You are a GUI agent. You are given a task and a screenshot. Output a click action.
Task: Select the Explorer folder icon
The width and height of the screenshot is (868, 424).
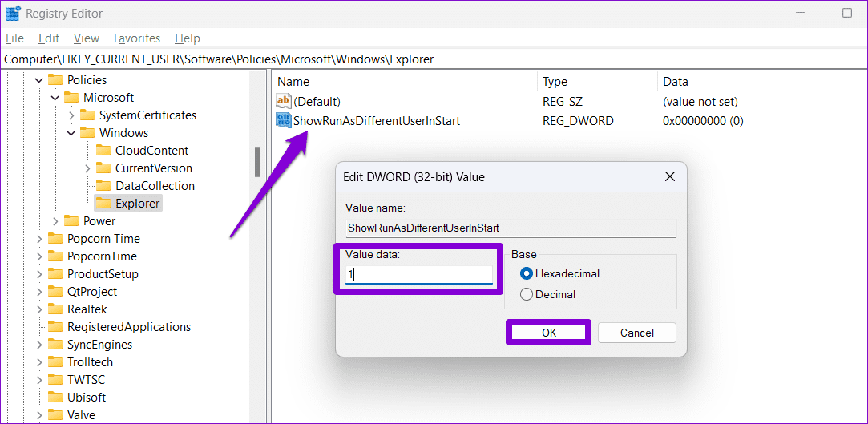pos(103,204)
